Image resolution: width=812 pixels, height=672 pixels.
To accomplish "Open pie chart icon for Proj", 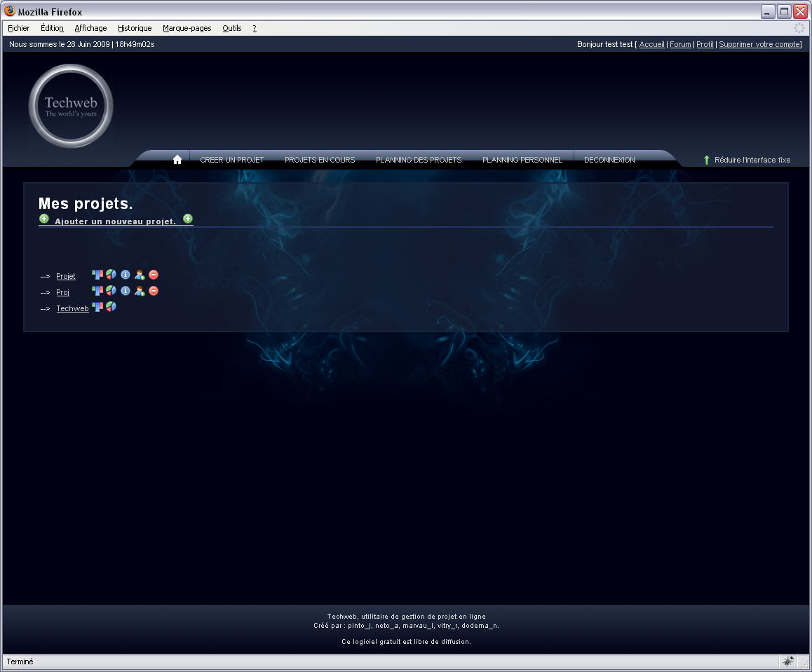I will pos(111,290).
